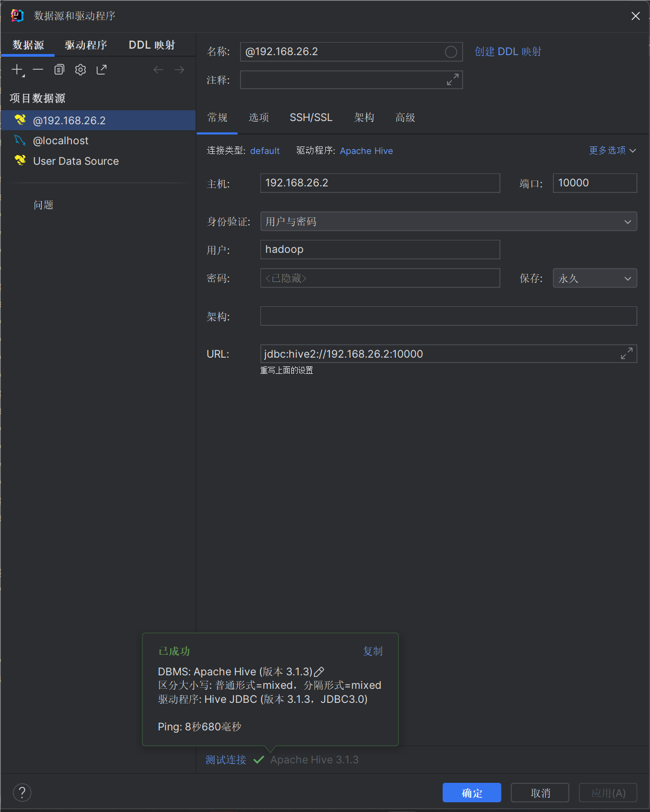
Task: Click the host field with 192.168.26.2
Action: [380, 183]
